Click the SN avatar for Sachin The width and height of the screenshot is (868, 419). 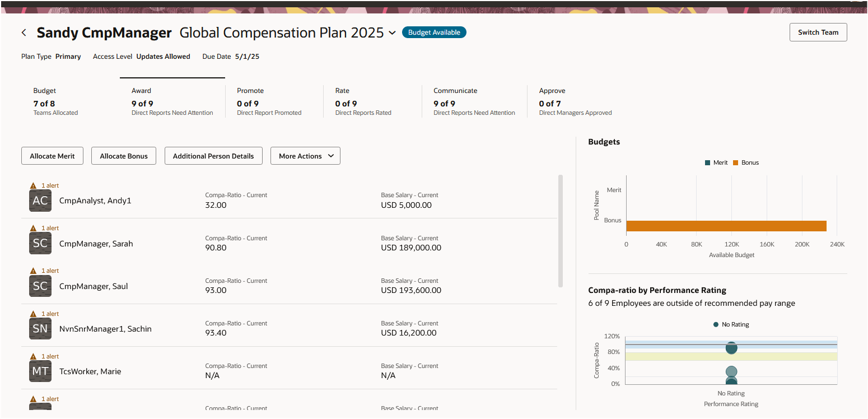[x=40, y=329]
